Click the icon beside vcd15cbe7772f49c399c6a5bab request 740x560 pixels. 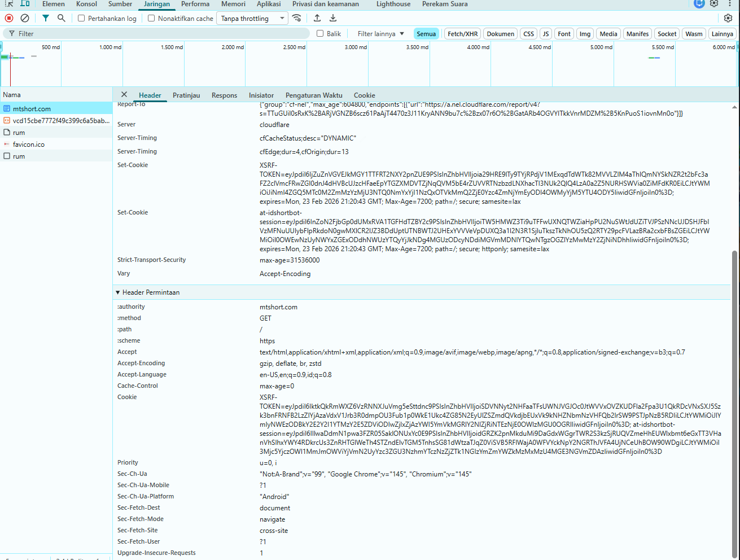7,120
